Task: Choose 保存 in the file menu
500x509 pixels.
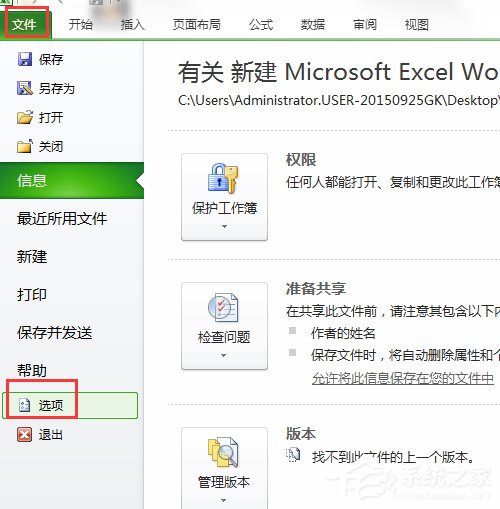Action: tap(51, 60)
